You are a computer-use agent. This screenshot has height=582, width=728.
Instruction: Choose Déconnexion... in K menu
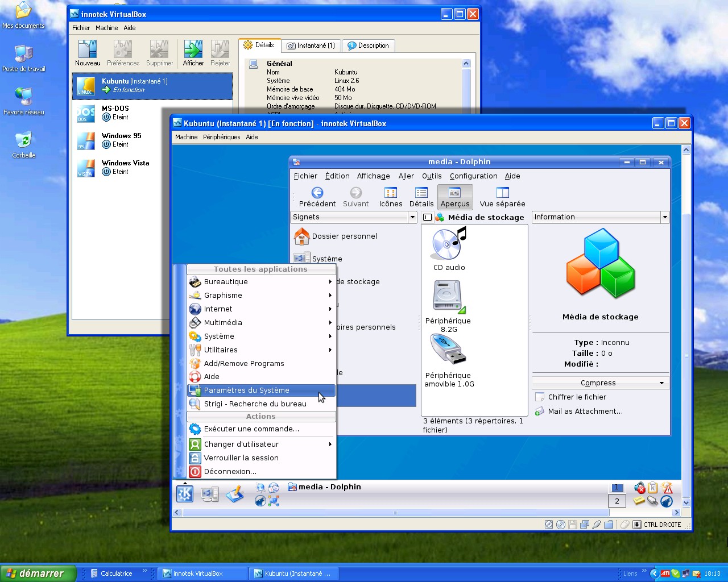(x=261, y=472)
